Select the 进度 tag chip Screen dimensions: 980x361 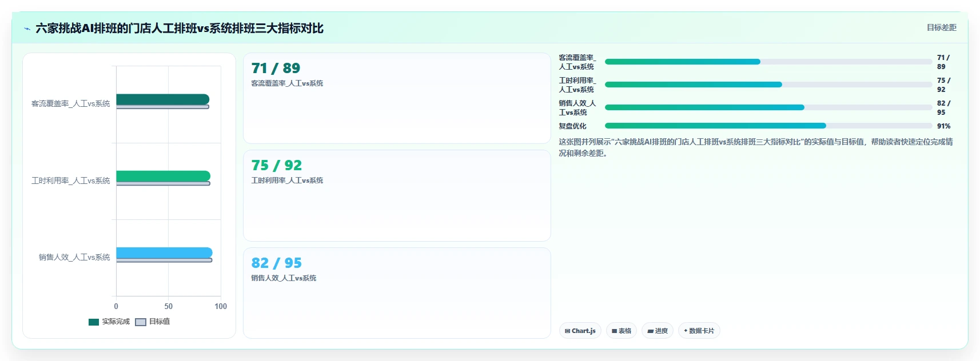click(658, 331)
